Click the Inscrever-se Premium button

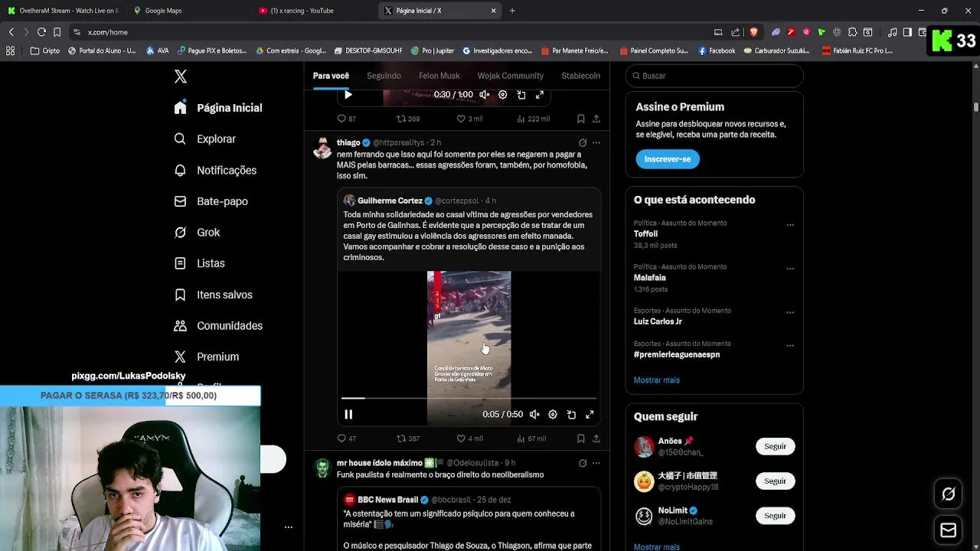(x=668, y=159)
